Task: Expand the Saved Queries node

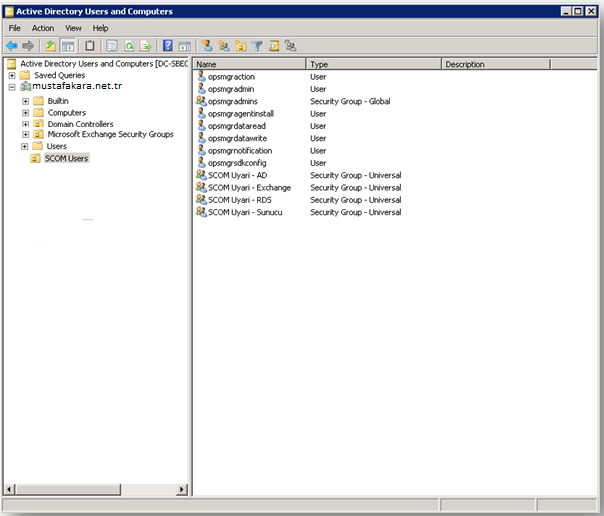Action: 12,75
